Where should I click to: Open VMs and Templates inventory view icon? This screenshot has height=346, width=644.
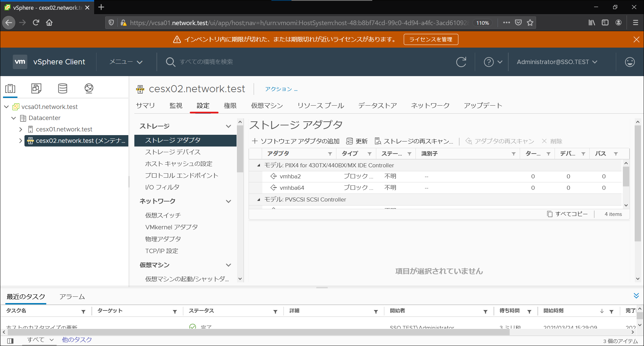(x=36, y=89)
